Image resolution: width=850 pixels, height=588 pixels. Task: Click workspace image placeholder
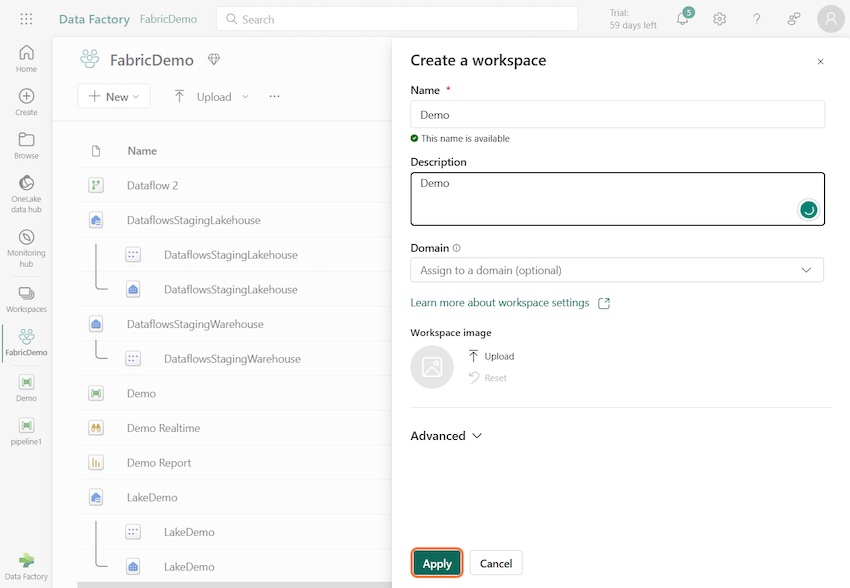point(432,367)
